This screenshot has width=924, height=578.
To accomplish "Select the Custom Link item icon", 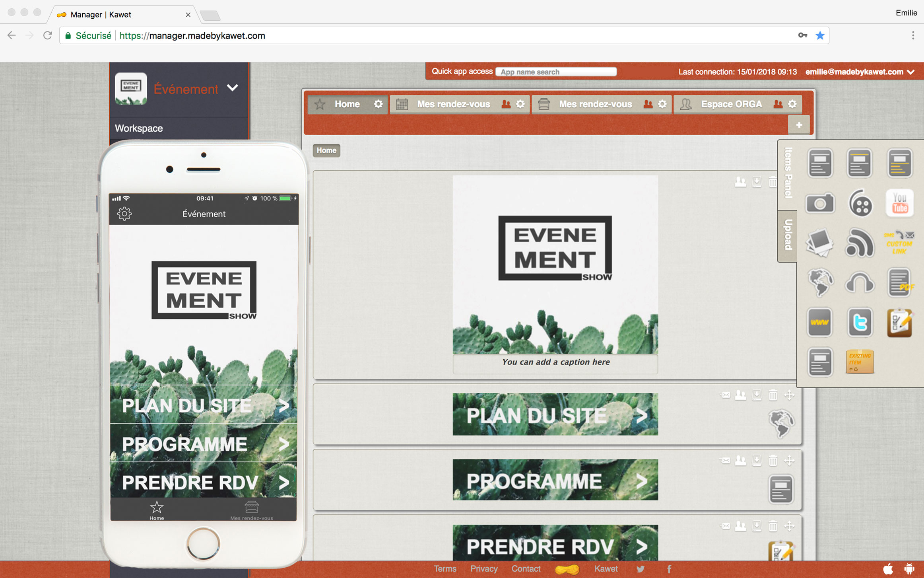I will 900,243.
